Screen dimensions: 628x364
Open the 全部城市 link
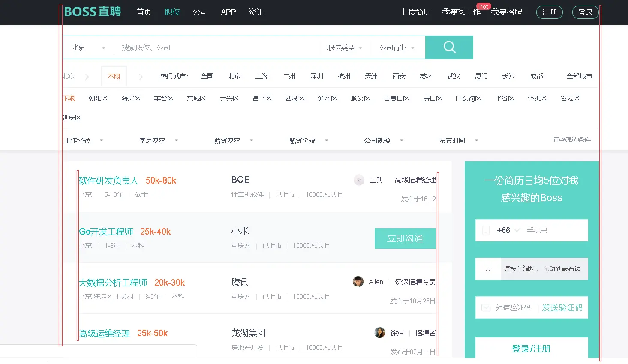pyautogui.click(x=579, y=76)
